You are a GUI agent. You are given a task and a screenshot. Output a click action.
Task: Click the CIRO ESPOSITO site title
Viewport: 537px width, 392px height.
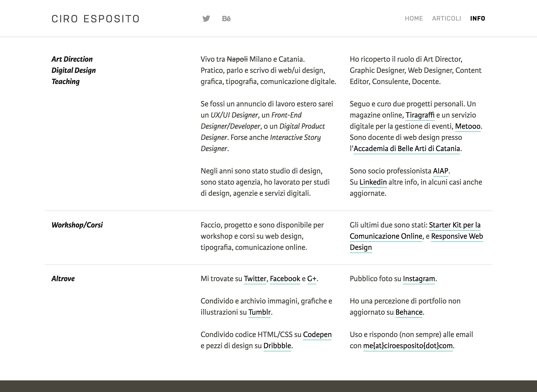click(96, 19)
